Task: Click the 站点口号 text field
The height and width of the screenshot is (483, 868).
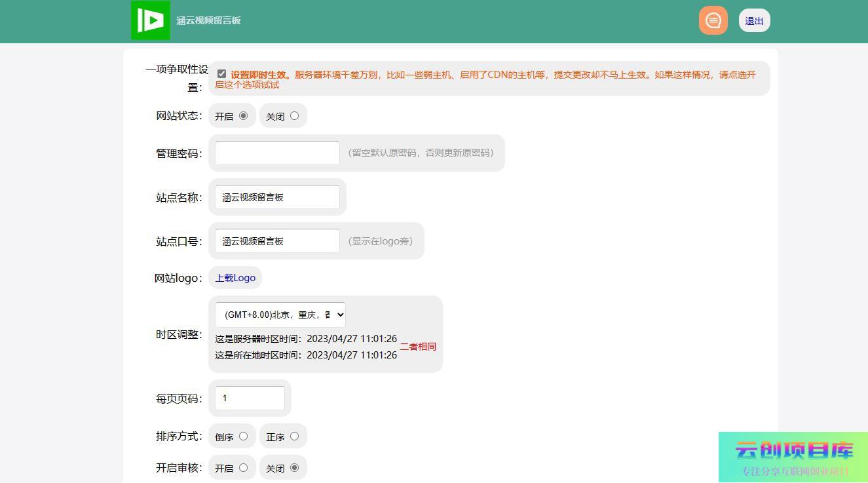Action: click(277, 241)
